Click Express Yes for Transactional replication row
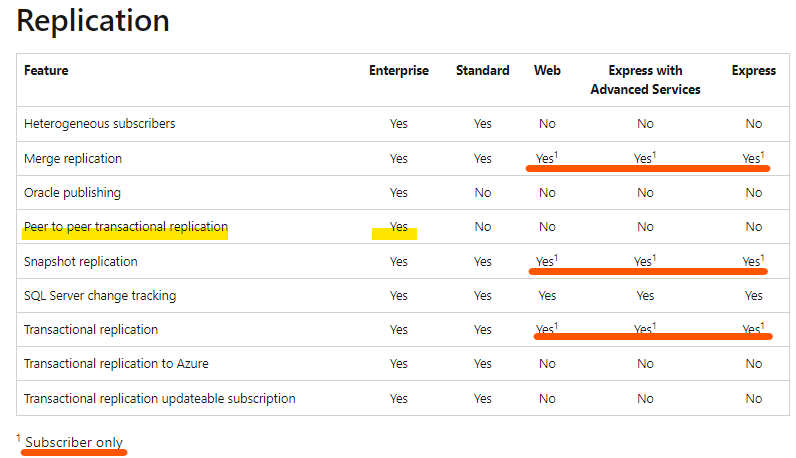 click(753, 329)
